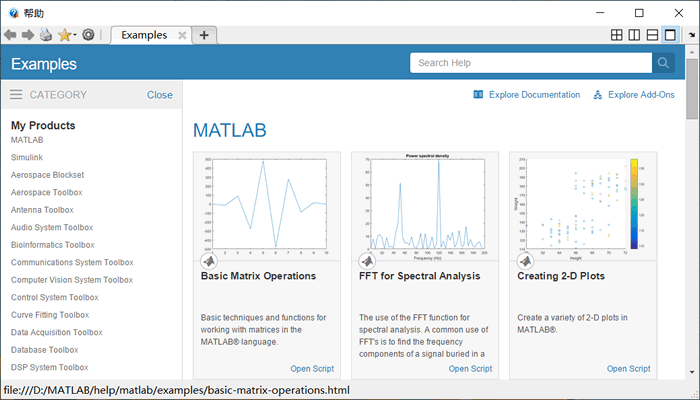
Task: Select Aerospace Blockset category
Action: pos(47,175)
